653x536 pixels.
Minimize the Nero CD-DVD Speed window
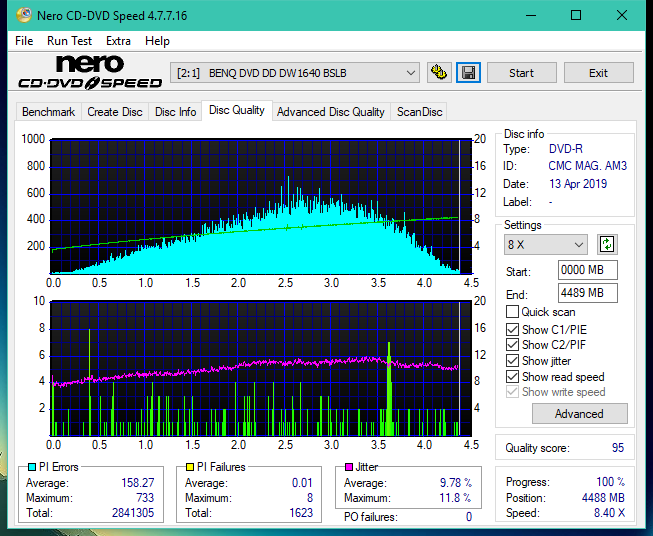531,15
